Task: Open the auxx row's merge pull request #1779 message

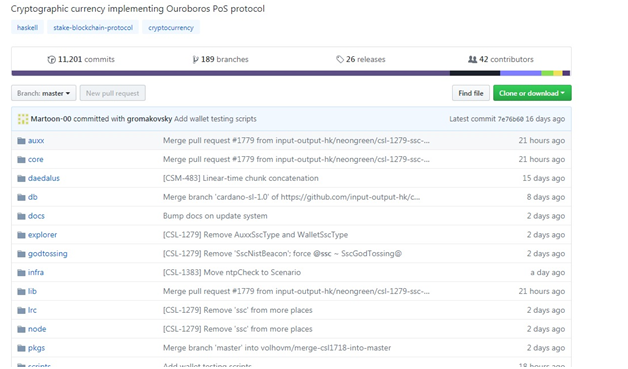Action: pos(296,141)
